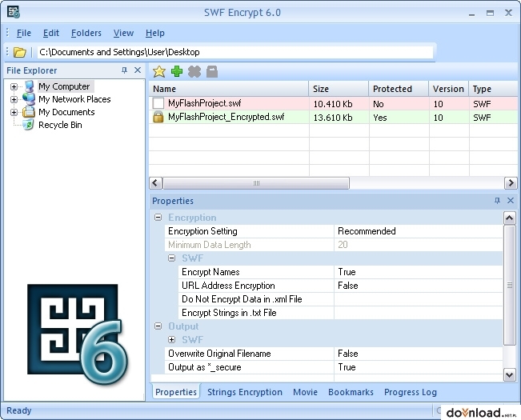521x420 pixels.
Task: Sort the file list by Size column
Action: click(339, 89)
